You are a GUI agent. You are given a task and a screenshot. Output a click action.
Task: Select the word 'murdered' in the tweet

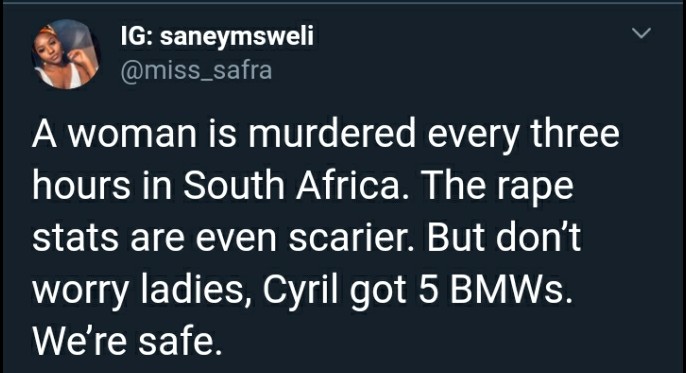332,134
